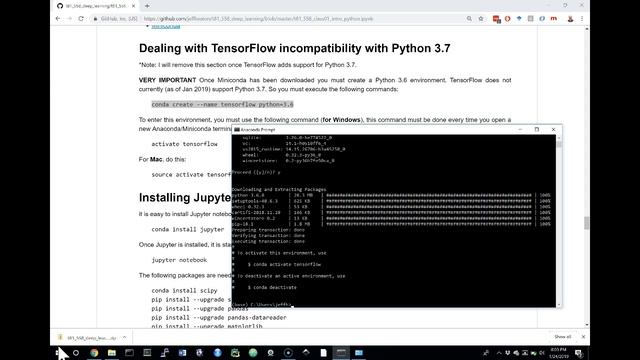This screenshot has width=640, height=360.
Task: Open the green sphere icon on taskbar
Action: 253,353
